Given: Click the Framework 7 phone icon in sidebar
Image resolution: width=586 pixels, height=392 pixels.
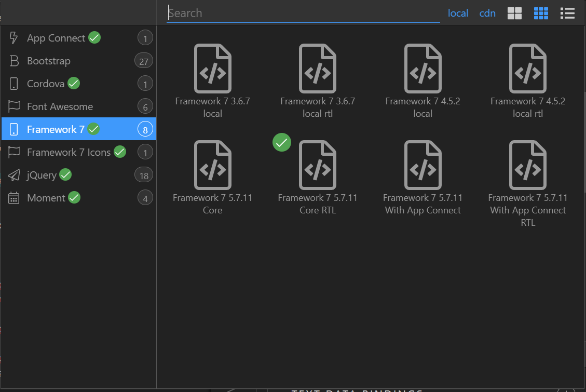Looking at the screenshot, I should 14,129.
